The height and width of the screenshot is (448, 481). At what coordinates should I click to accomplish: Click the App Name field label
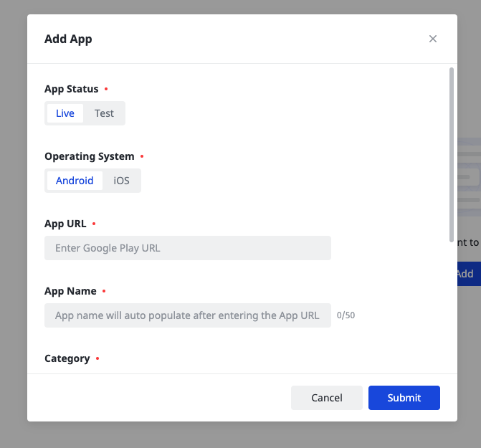pyautogui.click(x=70, y=291)
